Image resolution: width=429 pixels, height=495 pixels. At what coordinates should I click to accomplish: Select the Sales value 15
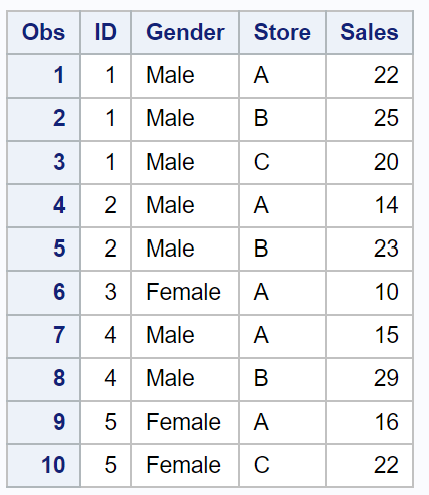(x=387, y=335)
